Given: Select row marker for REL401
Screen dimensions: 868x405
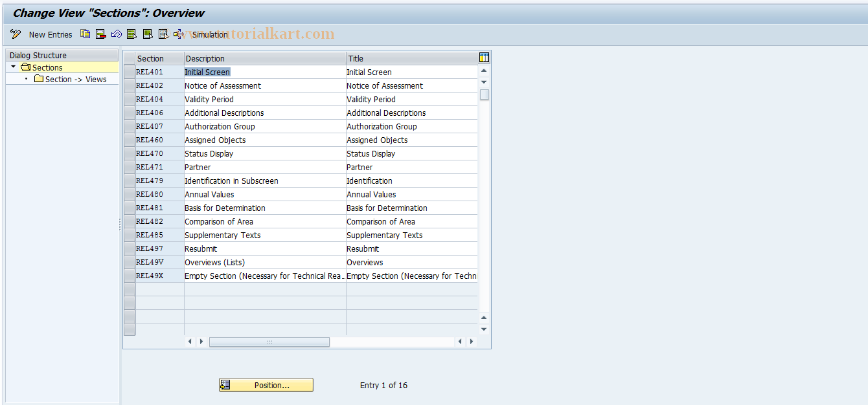Looking at the screenshot, I should click(130, 72).
